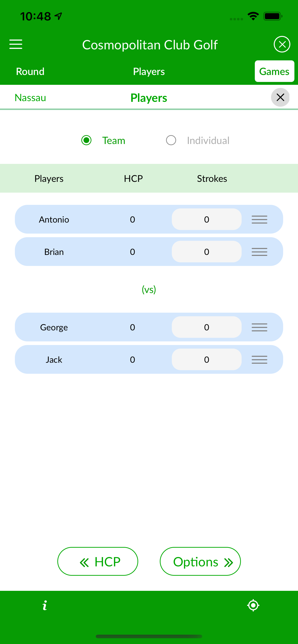
Task: Continue to Options step
Action: 200,562
